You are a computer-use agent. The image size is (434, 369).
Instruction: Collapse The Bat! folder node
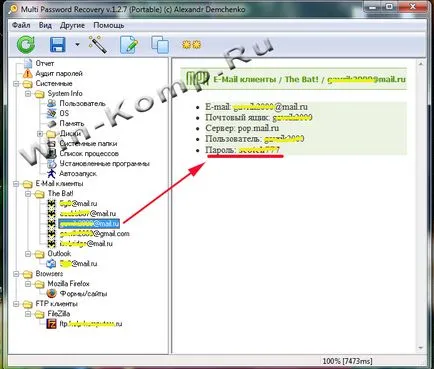pos(28,194)
